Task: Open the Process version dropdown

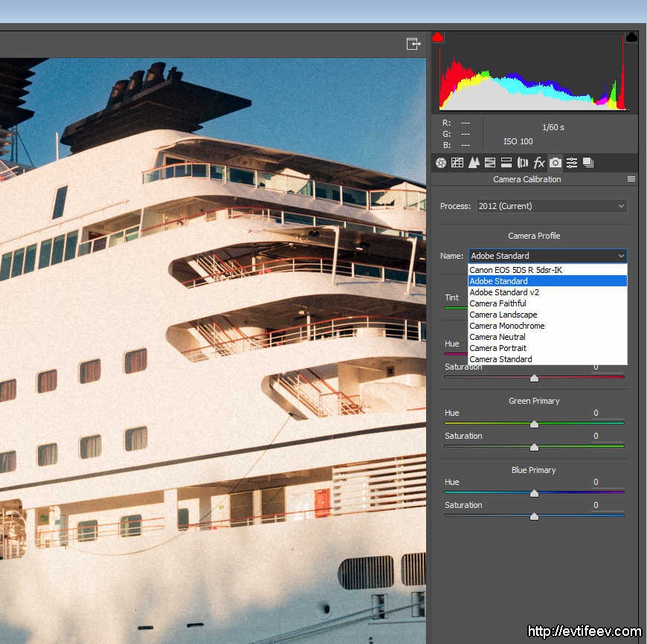Action: tap(551, 206)
